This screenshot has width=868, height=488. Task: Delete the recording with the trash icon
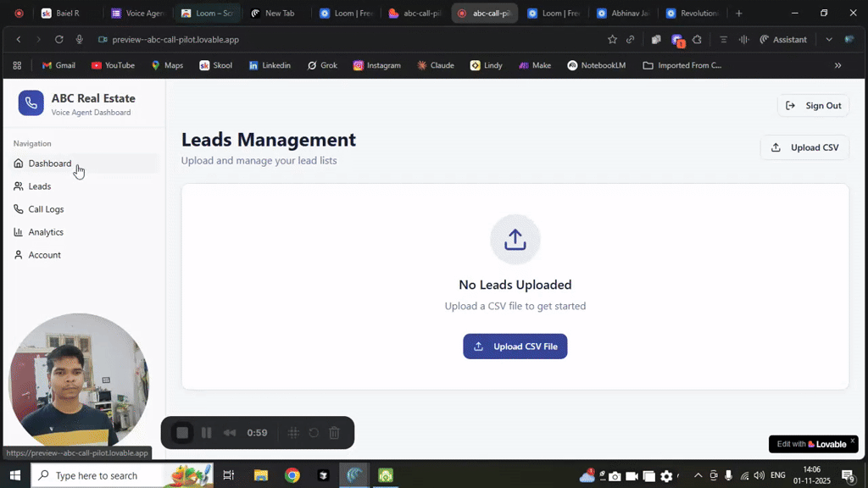point(334,433)
